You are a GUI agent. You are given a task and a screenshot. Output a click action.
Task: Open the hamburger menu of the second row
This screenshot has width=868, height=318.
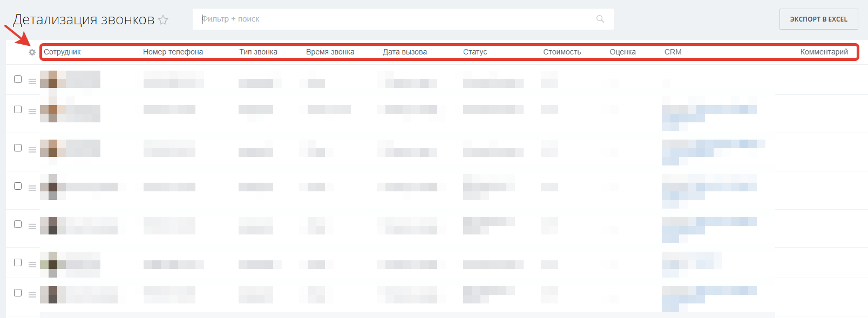click(x=32, y=112)
